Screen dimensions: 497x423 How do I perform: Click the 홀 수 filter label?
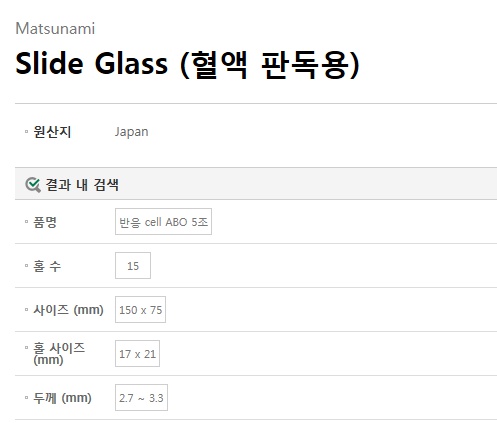[x=47, y=266]
